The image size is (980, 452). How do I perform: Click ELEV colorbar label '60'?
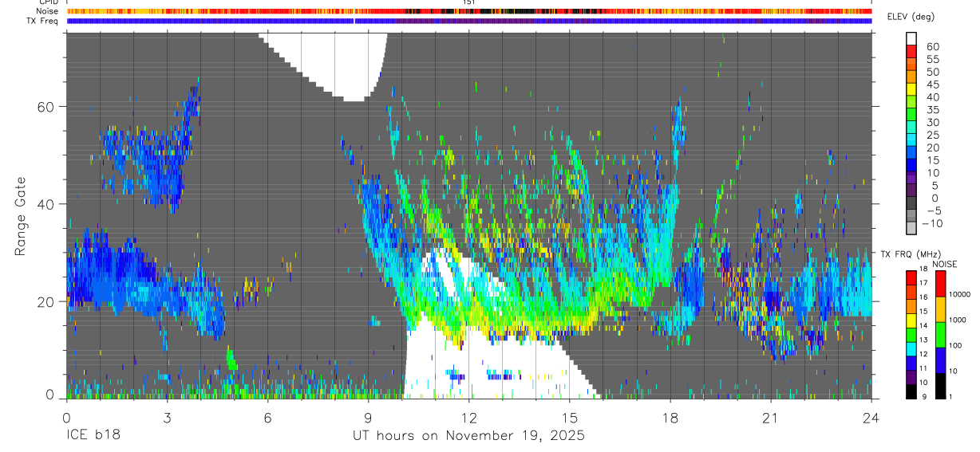coord(934,46)
